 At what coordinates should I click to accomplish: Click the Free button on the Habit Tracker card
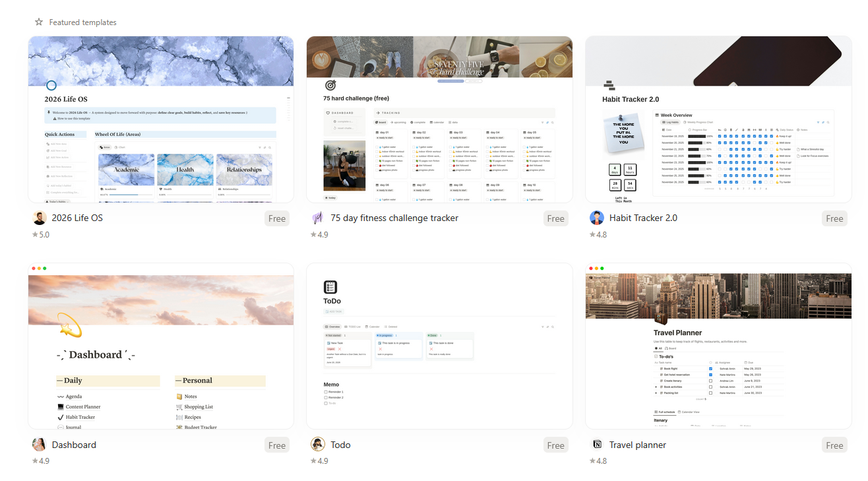click(834, 218)
